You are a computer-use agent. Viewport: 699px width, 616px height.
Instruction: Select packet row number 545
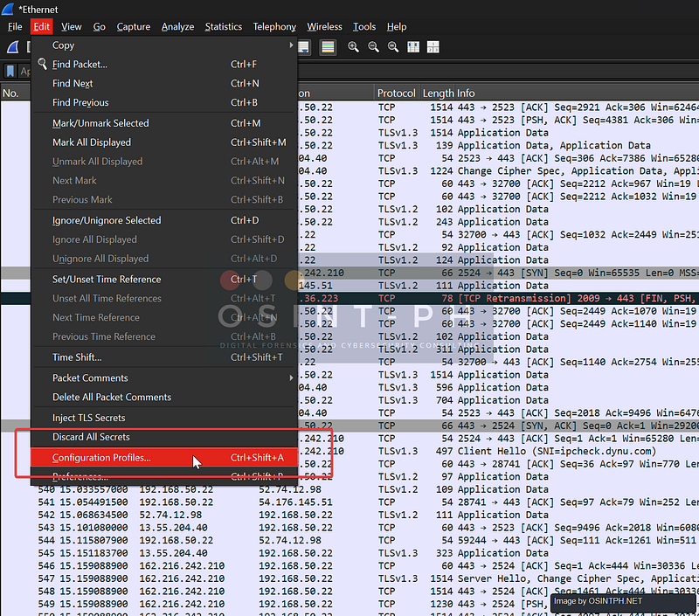click(349, 553)
